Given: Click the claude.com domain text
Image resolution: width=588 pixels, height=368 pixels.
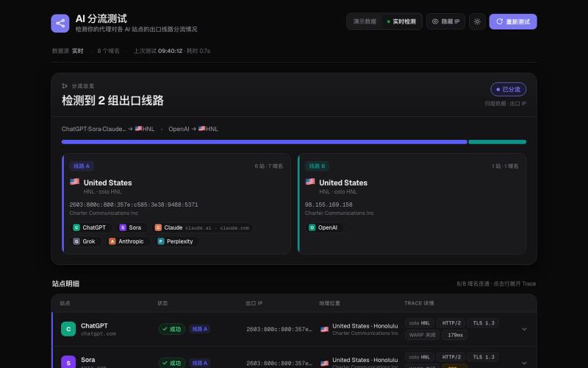Looking at the screenshot, I should coord(234,228).
